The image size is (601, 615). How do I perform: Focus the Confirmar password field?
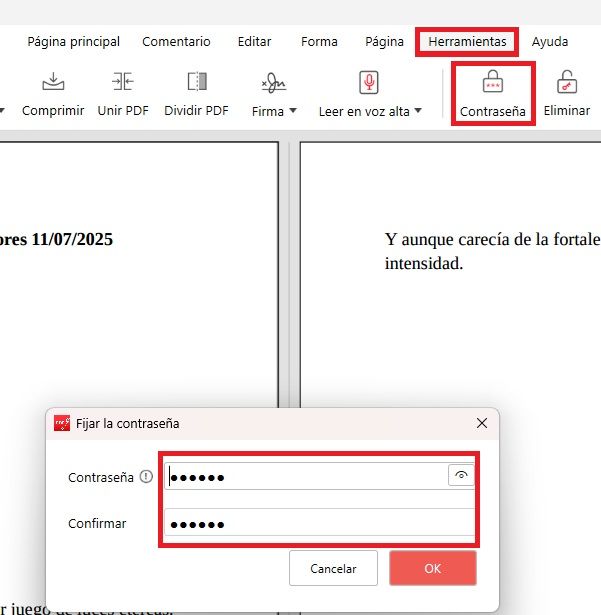(x=319, y=522)
